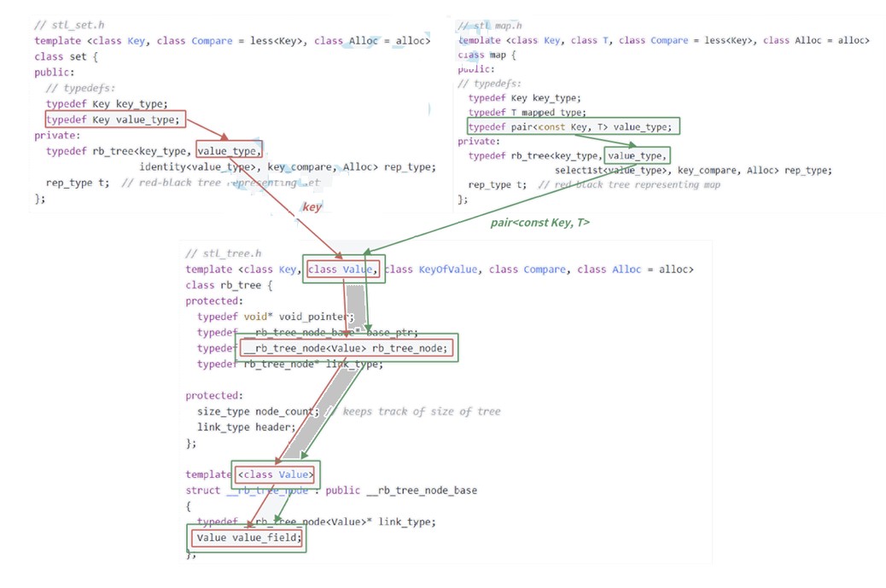
Task: Click the red-boxed value_type in set's rb_tree
Action: 229,151
